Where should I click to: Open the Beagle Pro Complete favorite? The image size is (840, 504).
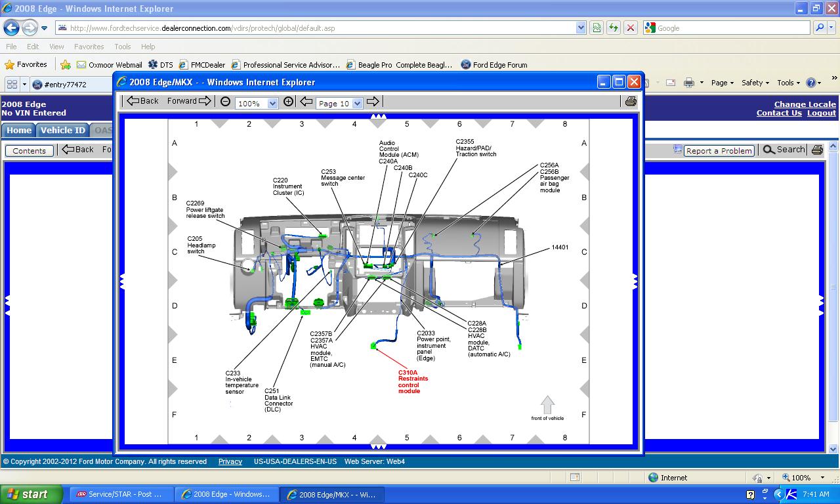pyautogui.click(x=400, y=64)
